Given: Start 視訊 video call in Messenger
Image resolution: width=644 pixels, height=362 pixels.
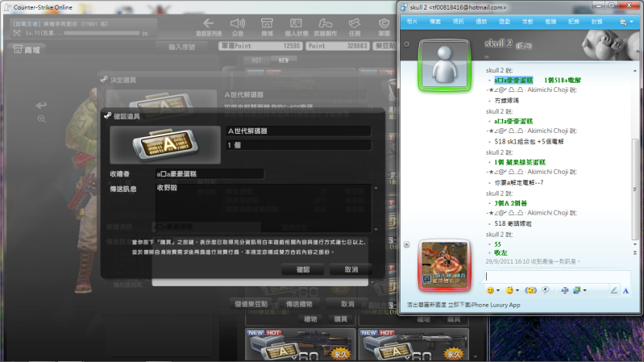Looking at the screenshot, I should 458,22.
